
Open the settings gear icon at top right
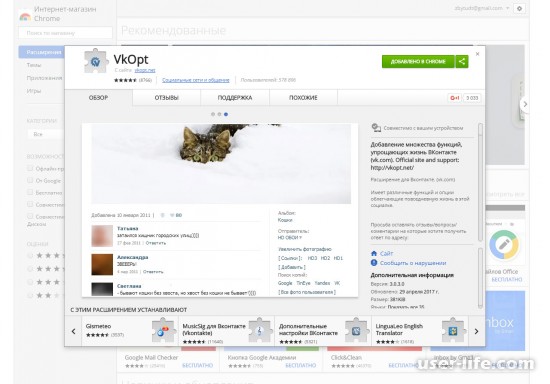click(x=519, y=8)
